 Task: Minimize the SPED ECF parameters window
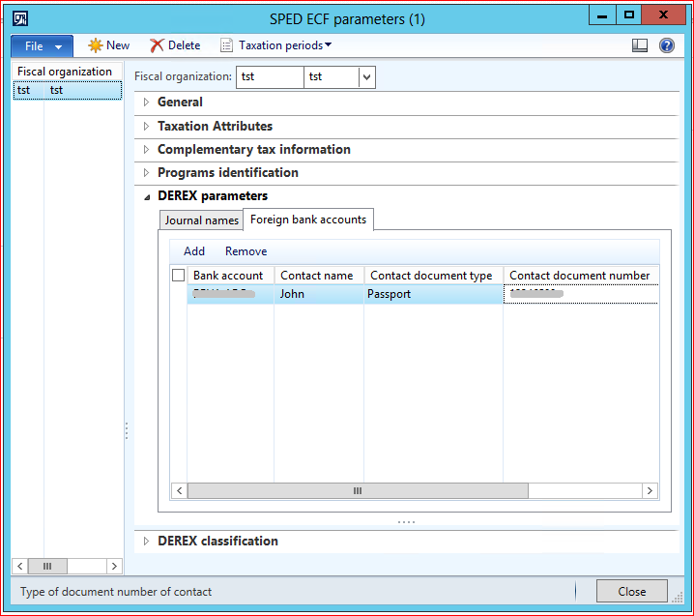602,15
